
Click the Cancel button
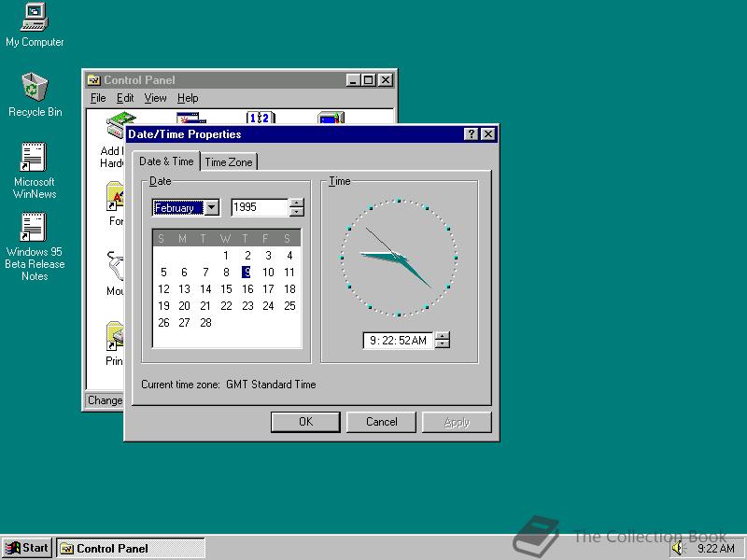(x=381, y=422)
